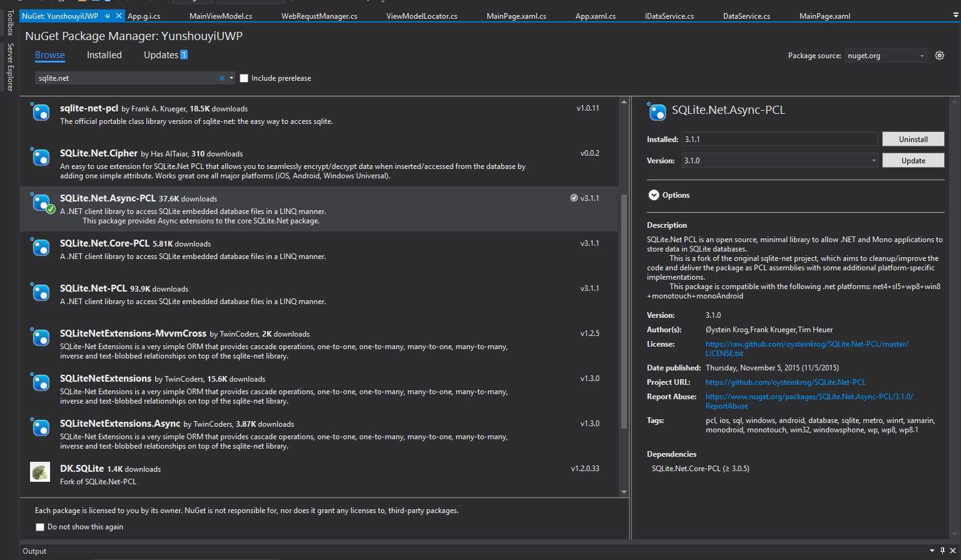Click the Uninstall button
Screen dimensions: 961x560
[x=913, y=139]
